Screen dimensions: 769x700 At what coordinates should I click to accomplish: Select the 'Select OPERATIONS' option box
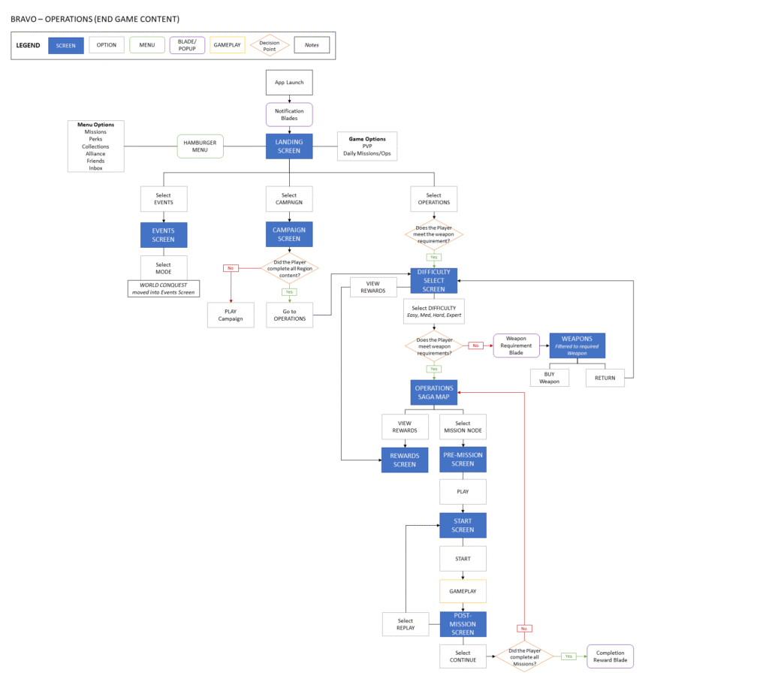pos(434,199)
